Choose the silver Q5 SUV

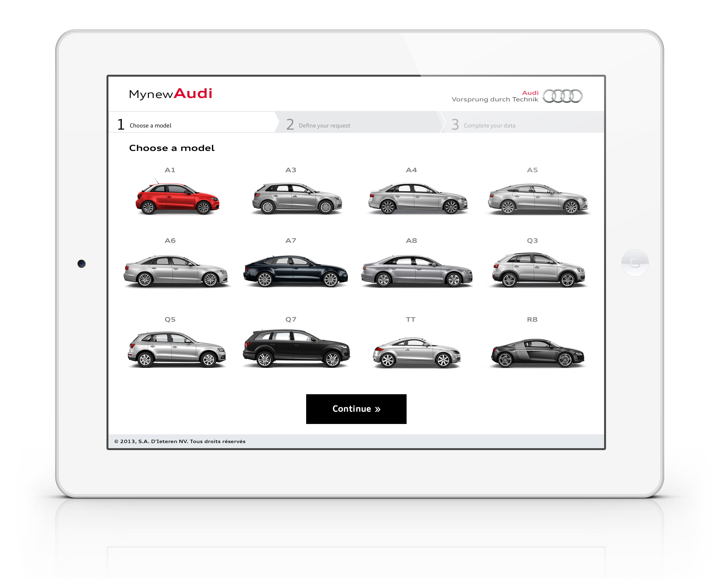[x=177, y=349]
